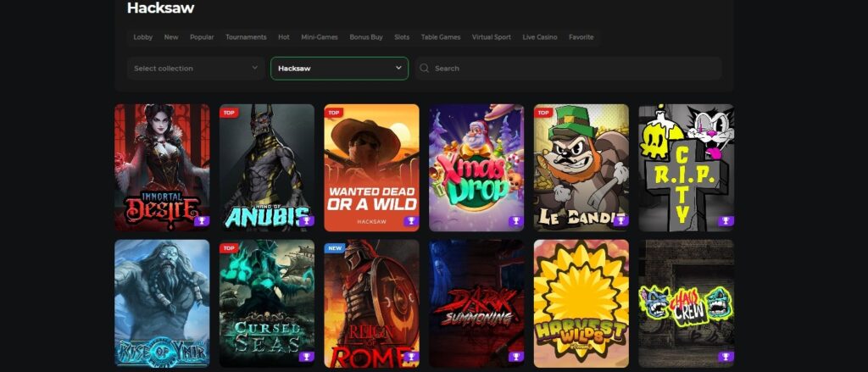Open the Chaos Crew game tile
Screen dimensions: 868x372
686,303
